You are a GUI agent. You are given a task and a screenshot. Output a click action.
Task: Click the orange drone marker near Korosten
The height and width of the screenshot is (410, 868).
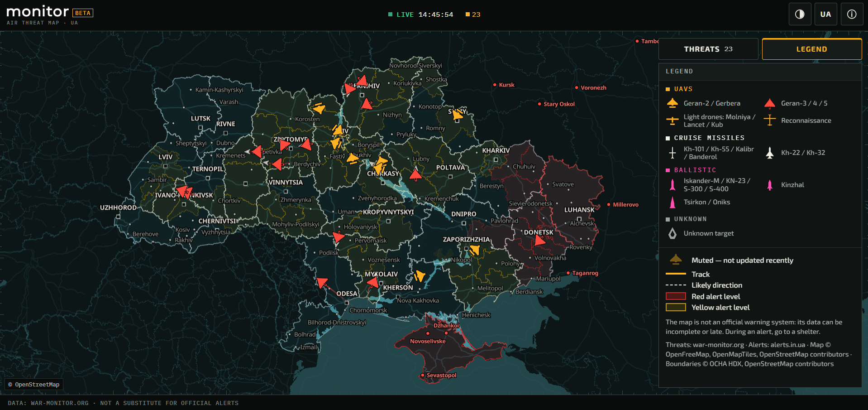(x=319, y=108)
